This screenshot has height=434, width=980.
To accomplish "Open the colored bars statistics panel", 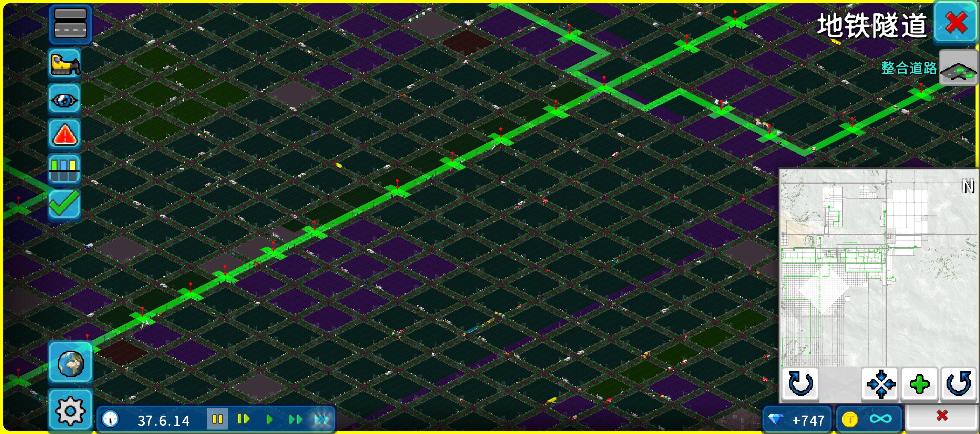I will click(64, 170).
